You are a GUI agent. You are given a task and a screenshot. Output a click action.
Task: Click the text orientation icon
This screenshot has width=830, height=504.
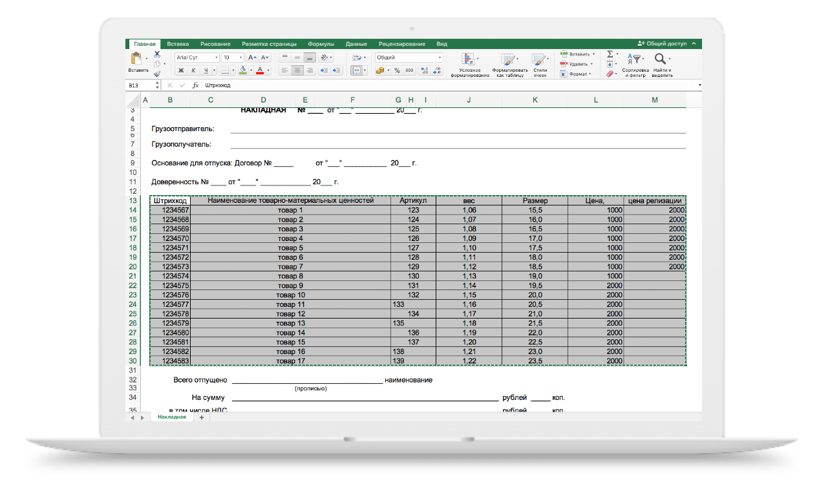[x=325, y=58]
